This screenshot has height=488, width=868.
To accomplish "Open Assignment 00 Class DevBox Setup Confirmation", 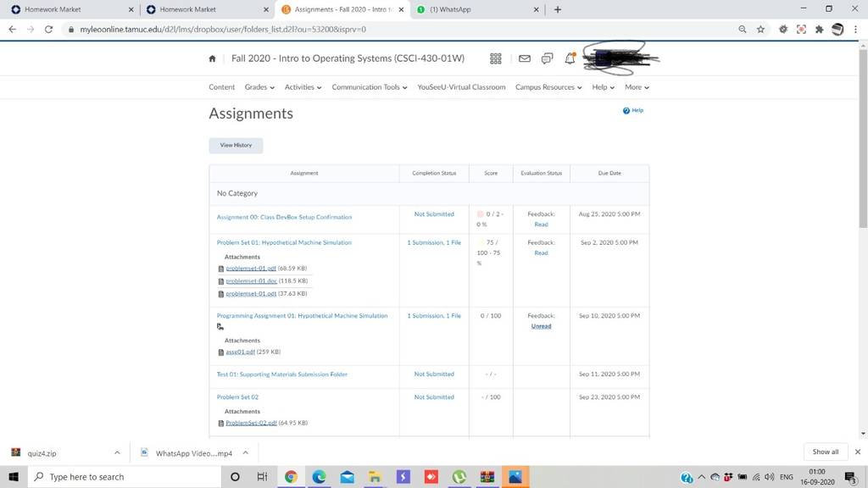I will pyautogui.click(x=284, y=218).
